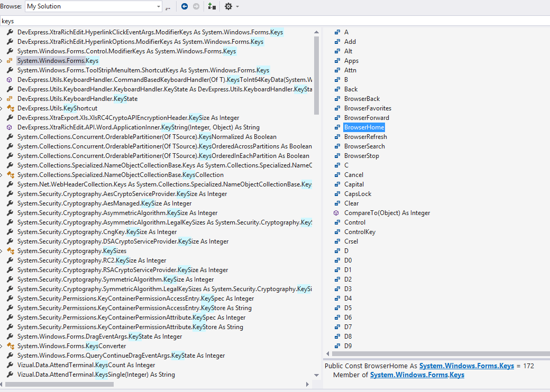Select the BrowserRefresh member
This screenshot has height=392, width=550.
coord(365,137)
